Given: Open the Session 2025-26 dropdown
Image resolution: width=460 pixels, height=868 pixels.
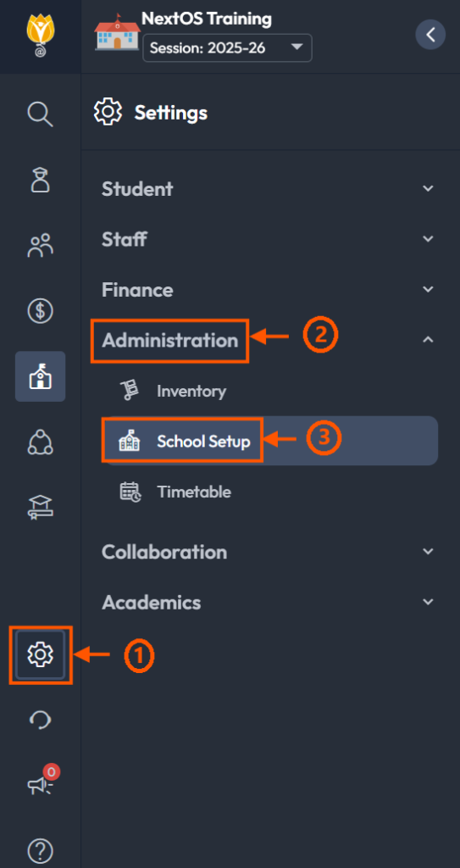Looking at the screenshot, I should pyautogui.click(x=228, y=47).
